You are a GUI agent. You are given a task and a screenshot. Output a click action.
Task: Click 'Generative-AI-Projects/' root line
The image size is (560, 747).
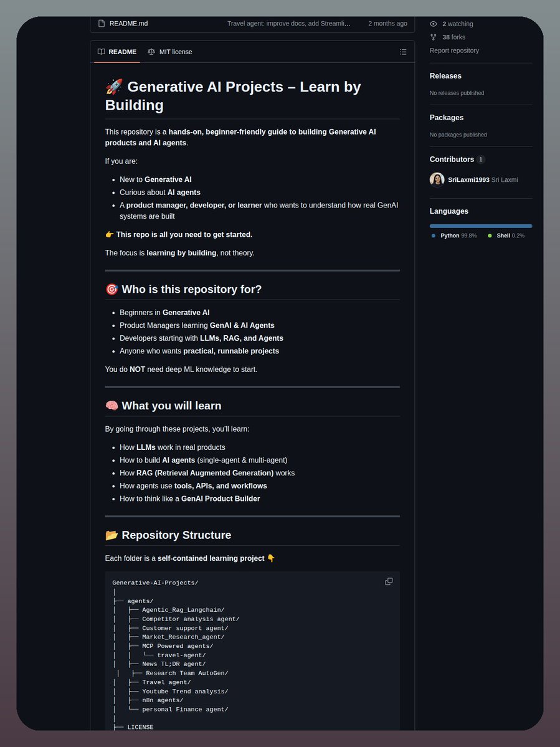(155, 583)
